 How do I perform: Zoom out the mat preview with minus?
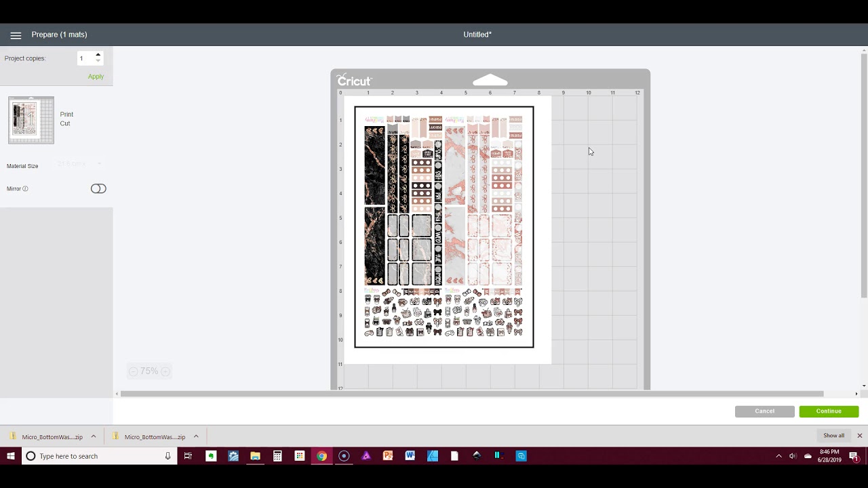pos(133,371)
